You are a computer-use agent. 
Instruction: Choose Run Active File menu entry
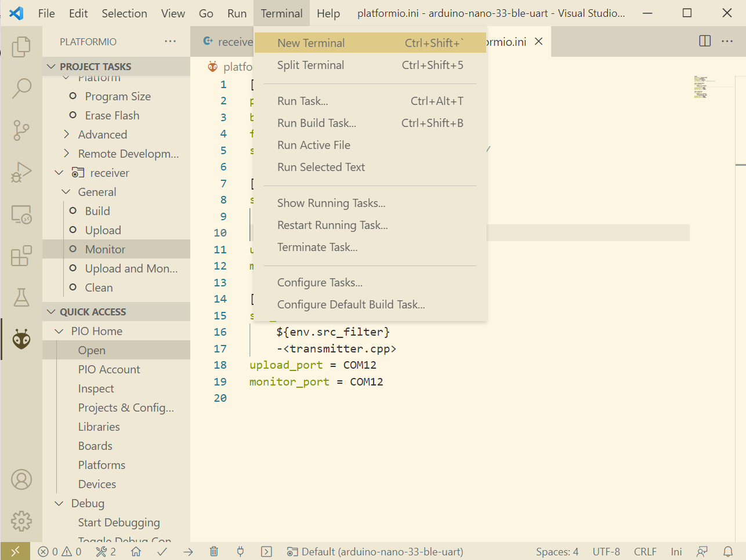click(370, 145)
